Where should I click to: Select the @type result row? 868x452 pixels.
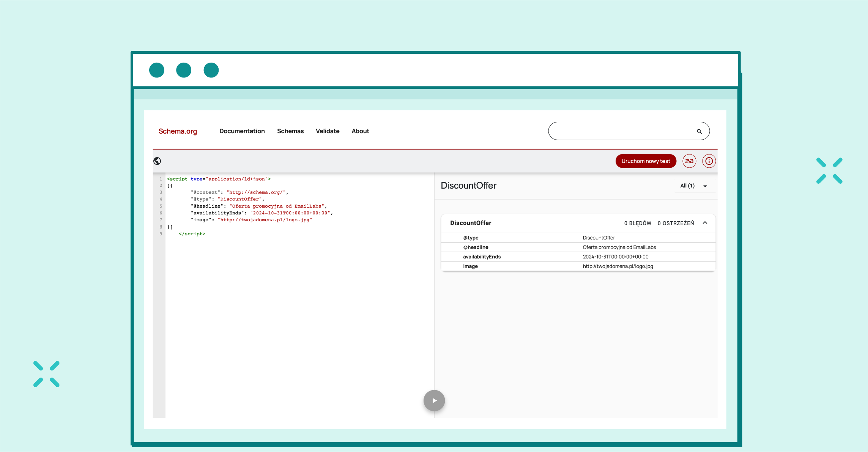click(x=578, y=238)
